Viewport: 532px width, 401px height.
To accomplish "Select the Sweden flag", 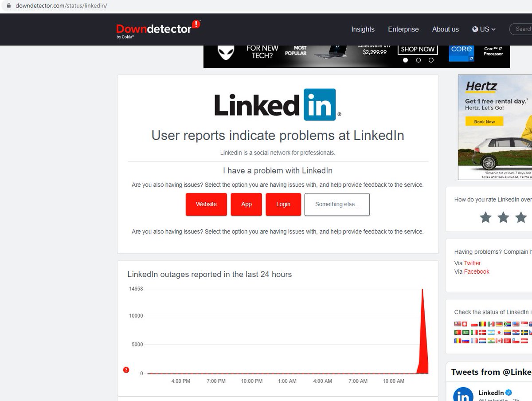I will [524, 332].
